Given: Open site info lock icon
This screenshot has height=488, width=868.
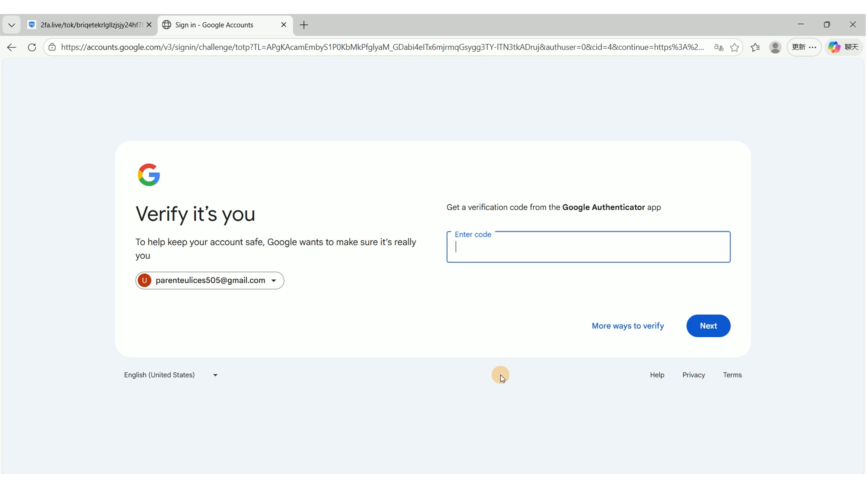Looking at the screenshot, I should [52, 47].
